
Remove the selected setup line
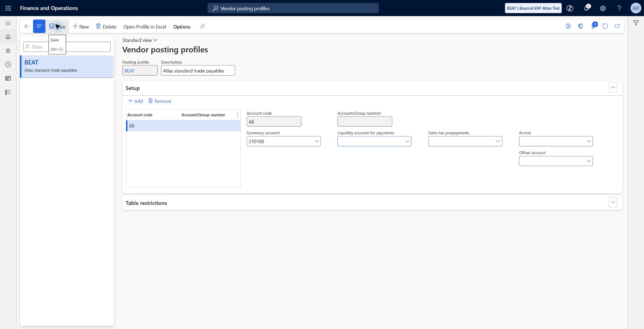pos(160,101)
